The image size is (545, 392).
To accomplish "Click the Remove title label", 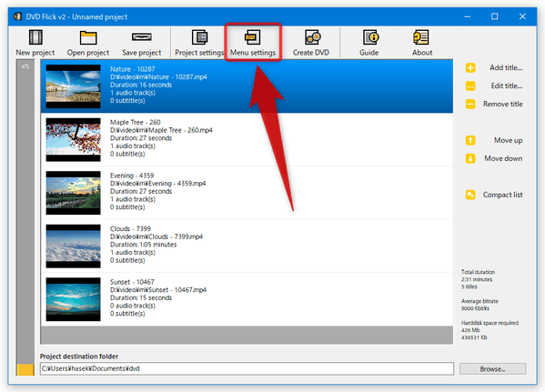I will tap(502, 104).
